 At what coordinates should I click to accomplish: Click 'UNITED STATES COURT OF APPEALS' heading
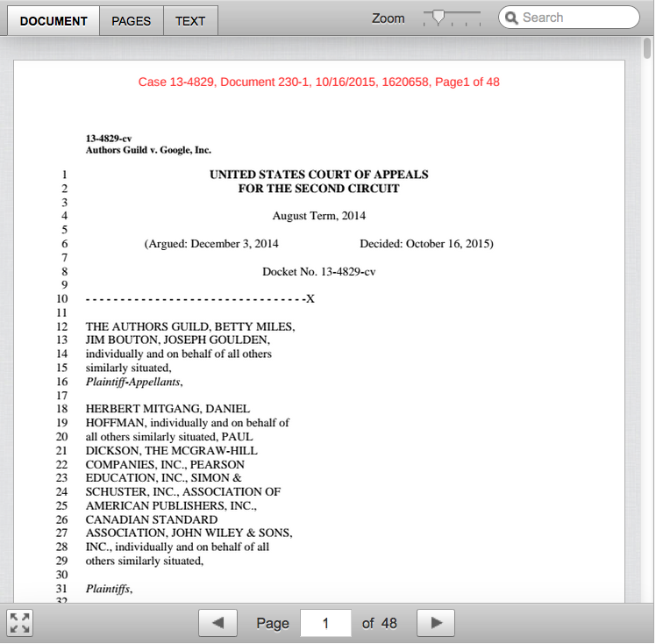click(319, 175)
